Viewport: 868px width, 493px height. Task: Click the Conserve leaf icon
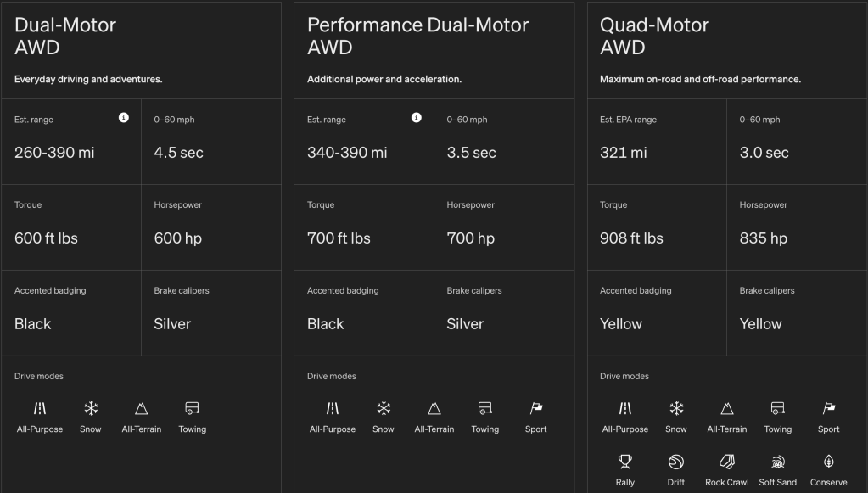[829, 462]
